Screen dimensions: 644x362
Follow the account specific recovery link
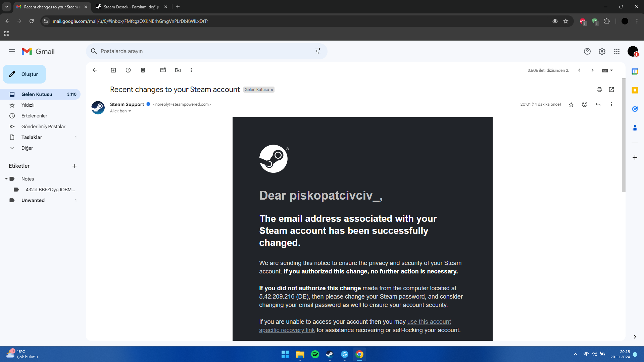(355, 326)
